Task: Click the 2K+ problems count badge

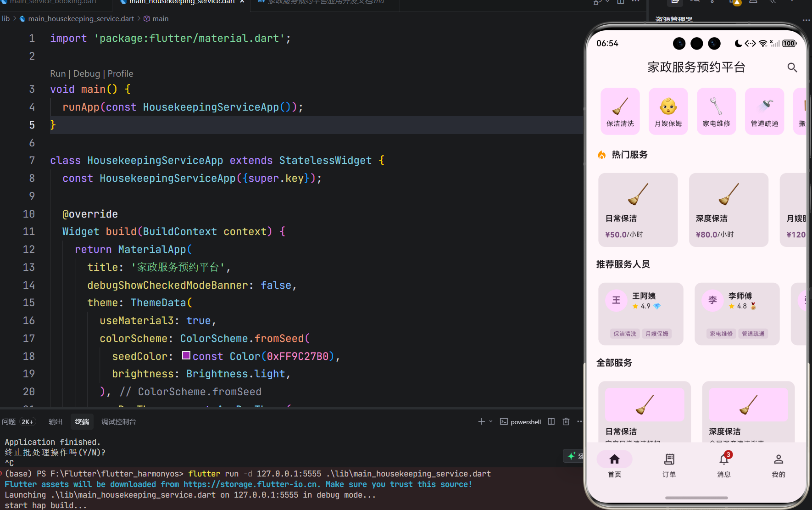Action: pyautogui.click(x=27, y=421)
